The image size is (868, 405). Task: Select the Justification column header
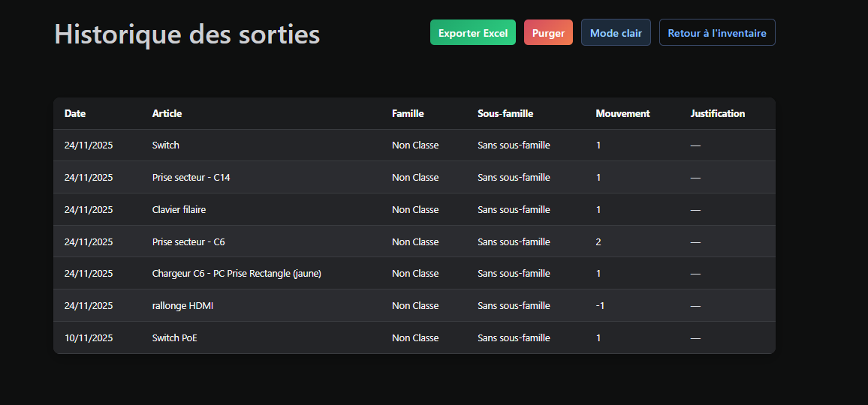click(x=718, y=114)
